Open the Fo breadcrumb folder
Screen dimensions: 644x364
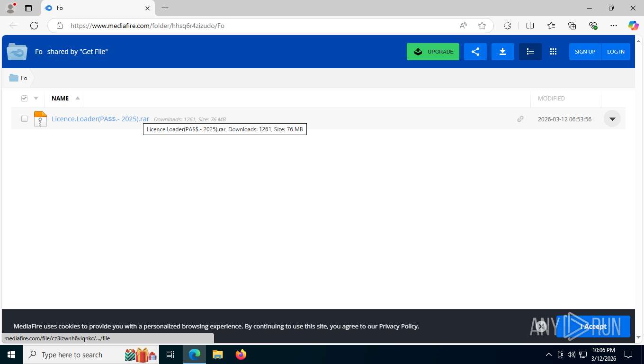coord(18,78)
